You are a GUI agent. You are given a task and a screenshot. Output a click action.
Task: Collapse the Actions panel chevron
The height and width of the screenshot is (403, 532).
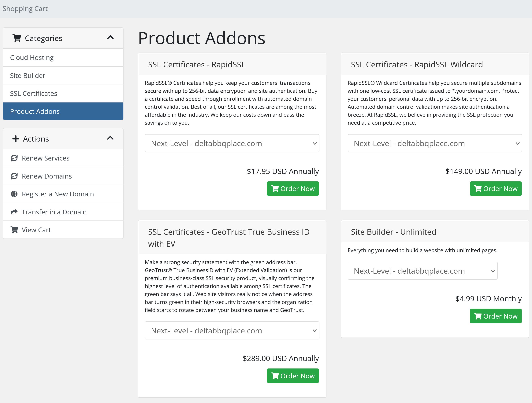click(x=110, y=138)
